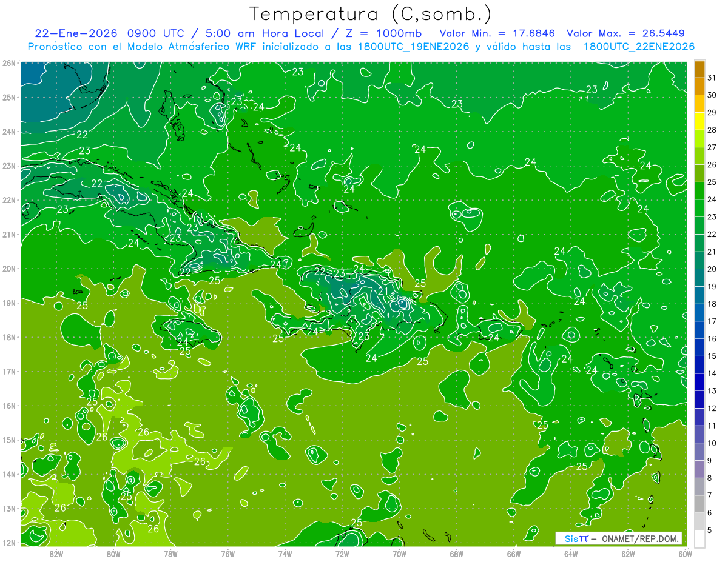Click the 78W longitude axis label
This screenshot has height=562, width=728.
[170, 554]
